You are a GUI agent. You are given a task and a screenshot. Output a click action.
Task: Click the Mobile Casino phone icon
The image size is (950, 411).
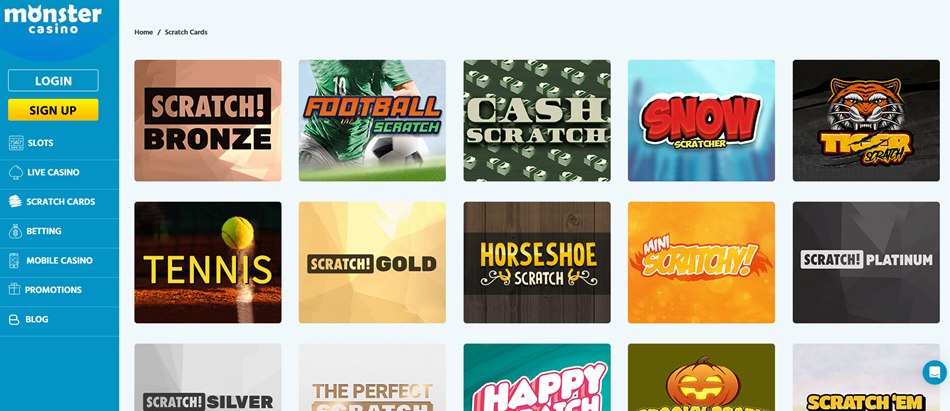click(x=14, y=260)
